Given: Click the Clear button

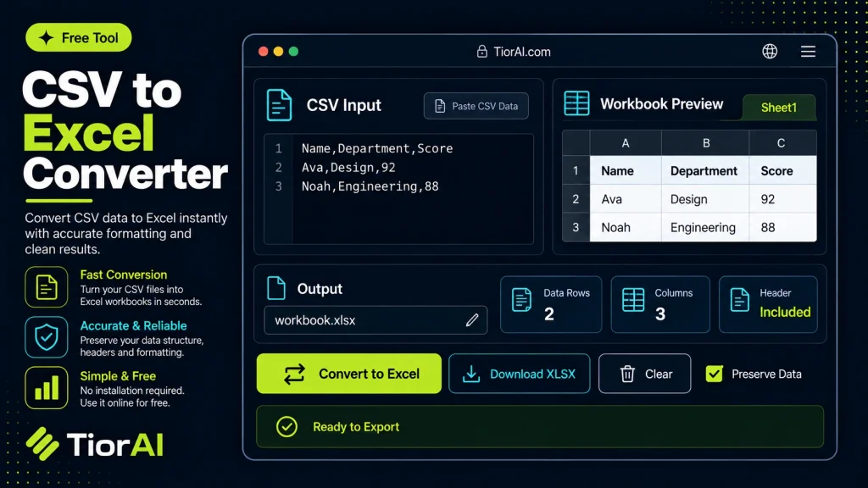Looking at the screenshot, I should (x=644, y=374).
